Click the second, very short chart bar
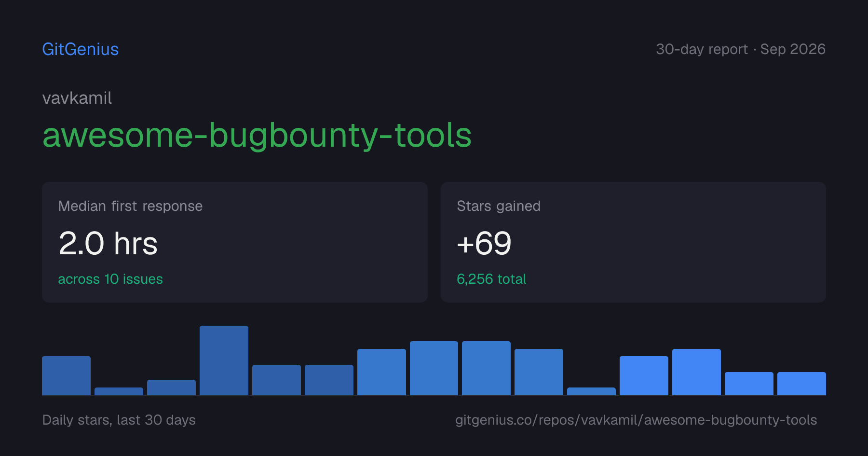Screen dimensions: 868x456 click(x=119, y=391)
